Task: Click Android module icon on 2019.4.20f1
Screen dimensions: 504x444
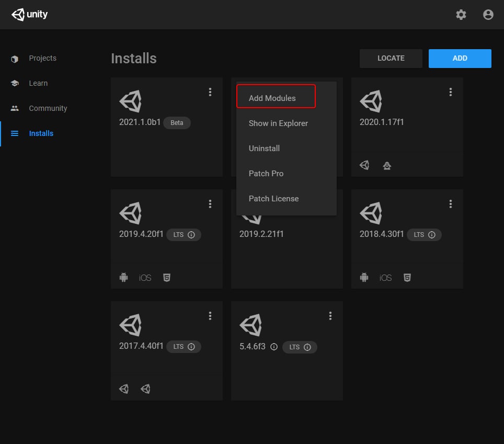Action: click(124, 277)
